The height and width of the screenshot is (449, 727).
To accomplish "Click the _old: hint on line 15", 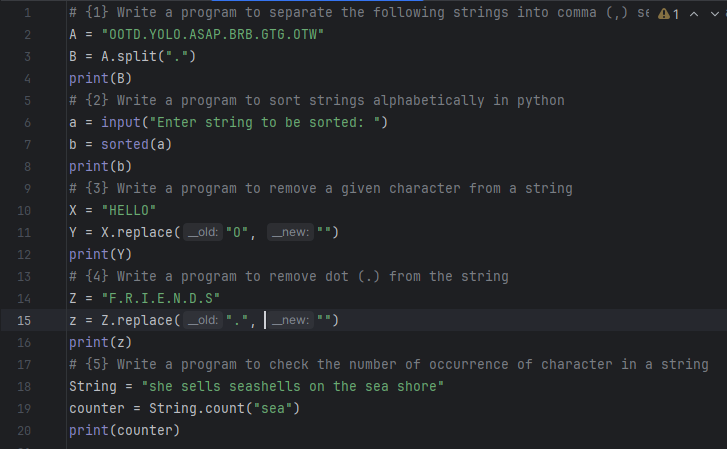I will click(x=203, y=320).
